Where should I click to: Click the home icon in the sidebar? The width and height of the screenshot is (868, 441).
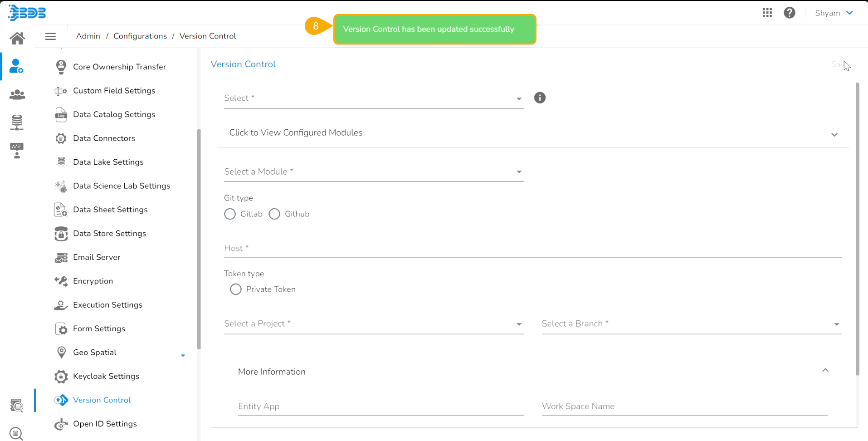point(17,38)
